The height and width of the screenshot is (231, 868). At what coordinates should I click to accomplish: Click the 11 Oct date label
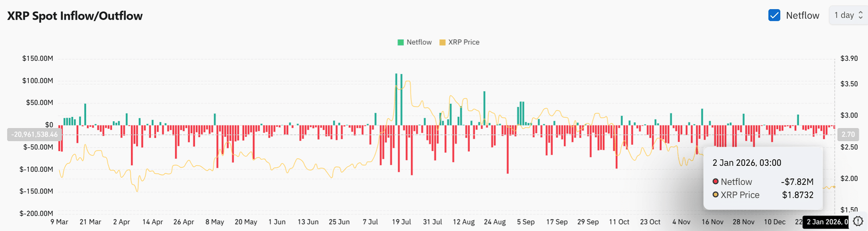pos(619,222)
